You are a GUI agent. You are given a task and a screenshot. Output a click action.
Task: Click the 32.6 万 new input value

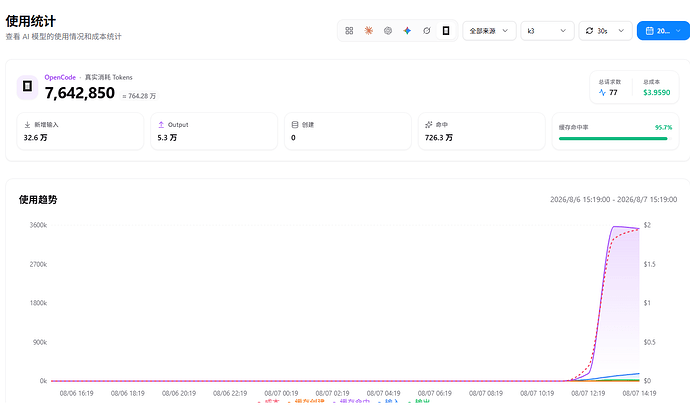[35, 138]
